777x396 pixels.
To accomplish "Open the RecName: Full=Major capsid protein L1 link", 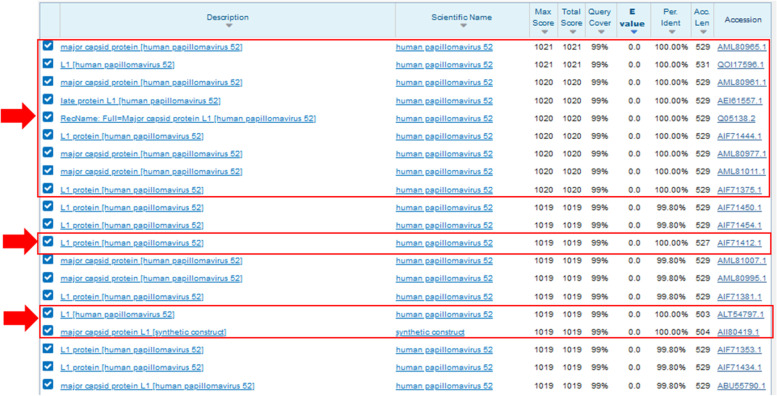I will (x=188, y=118).
